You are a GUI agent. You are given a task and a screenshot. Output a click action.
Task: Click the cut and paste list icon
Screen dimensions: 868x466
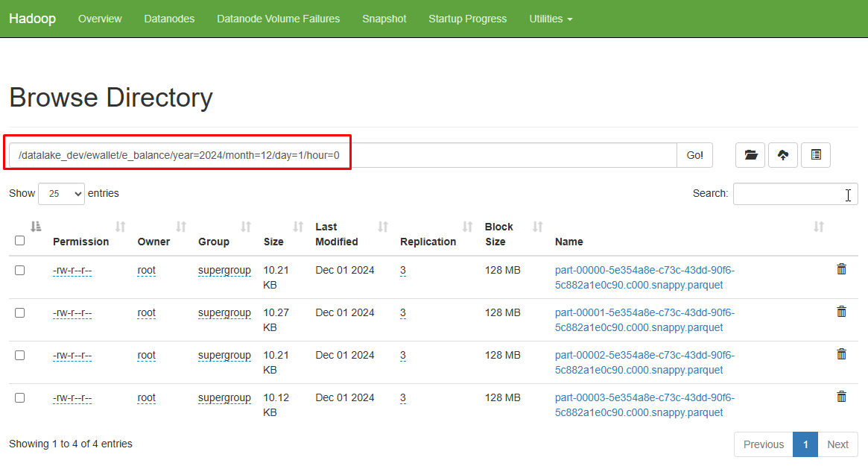(x=816, y=155)
